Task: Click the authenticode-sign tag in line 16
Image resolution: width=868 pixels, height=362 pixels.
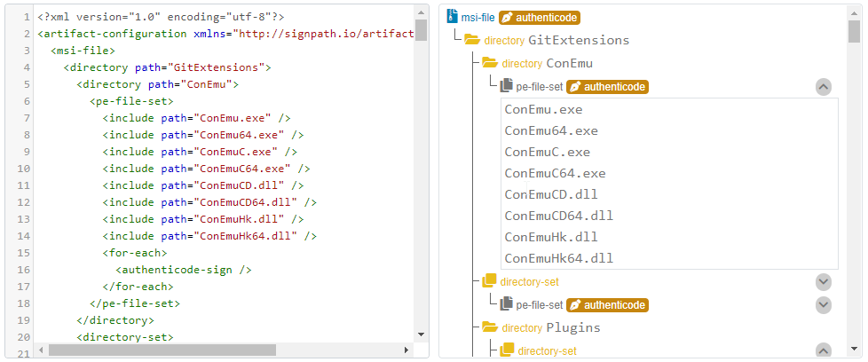Action: 184,270
